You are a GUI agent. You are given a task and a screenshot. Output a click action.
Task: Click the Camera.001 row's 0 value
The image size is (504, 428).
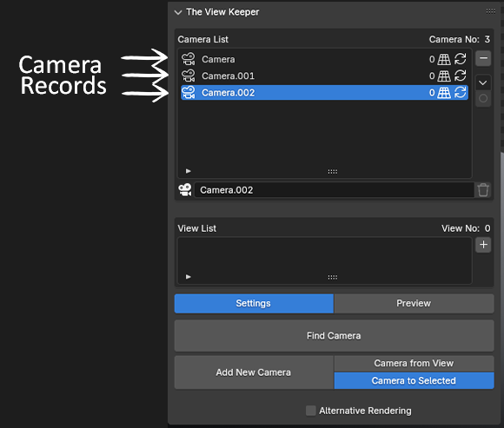[x=432, y=76]
